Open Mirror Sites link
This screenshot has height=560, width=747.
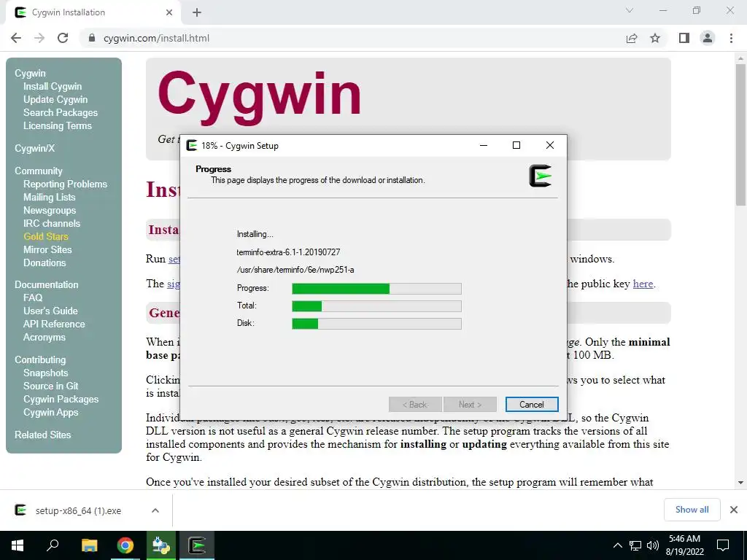(47, 249)
